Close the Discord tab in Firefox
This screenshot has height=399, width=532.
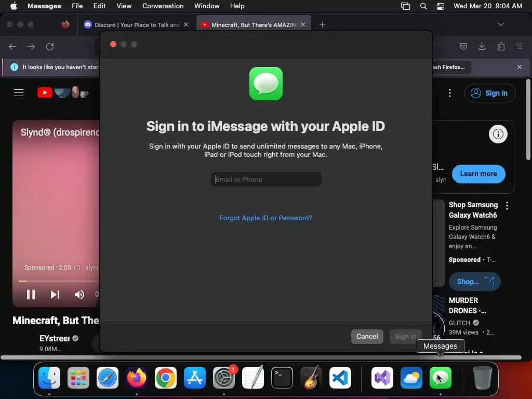tap(186, 24)
